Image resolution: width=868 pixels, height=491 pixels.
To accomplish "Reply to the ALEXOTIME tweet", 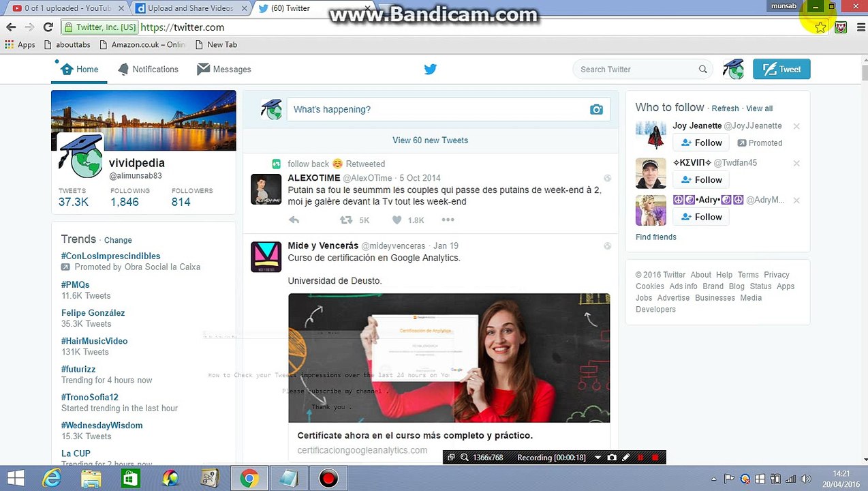I will point(294,220).
